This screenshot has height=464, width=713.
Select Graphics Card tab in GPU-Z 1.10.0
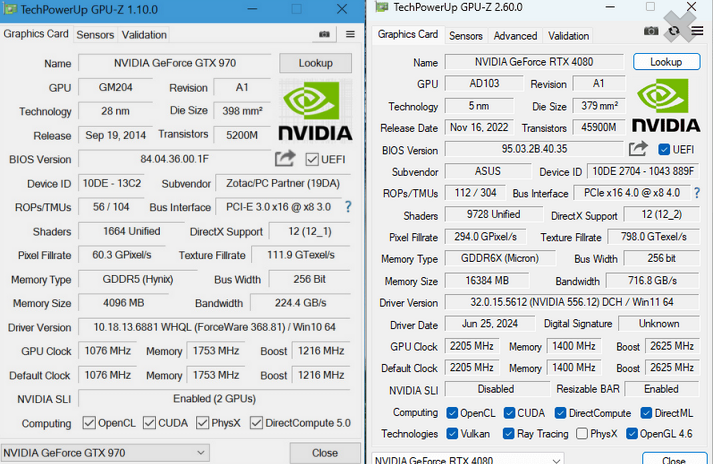36,34
